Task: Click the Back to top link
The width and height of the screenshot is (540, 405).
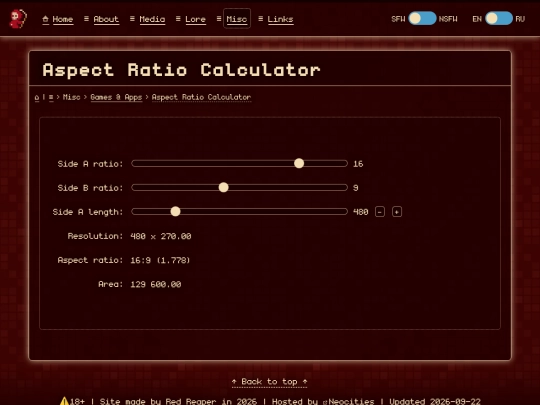Action: (x=269, y=382)
